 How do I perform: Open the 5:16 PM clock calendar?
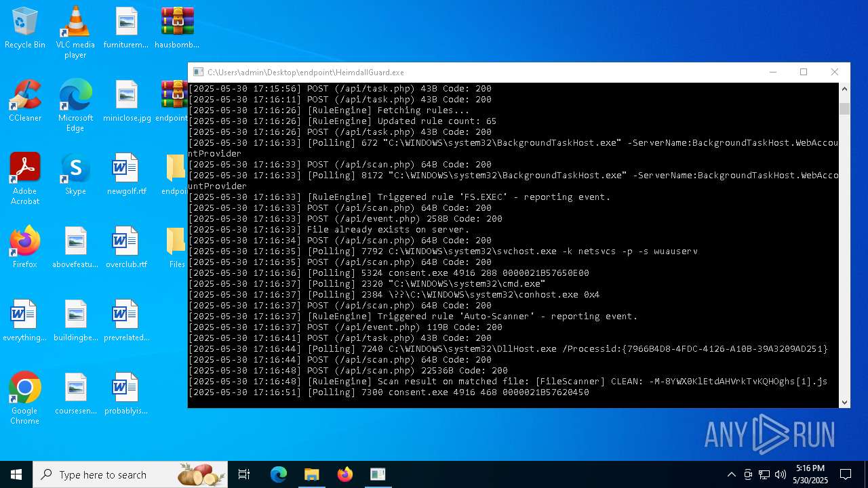point(811,474)
